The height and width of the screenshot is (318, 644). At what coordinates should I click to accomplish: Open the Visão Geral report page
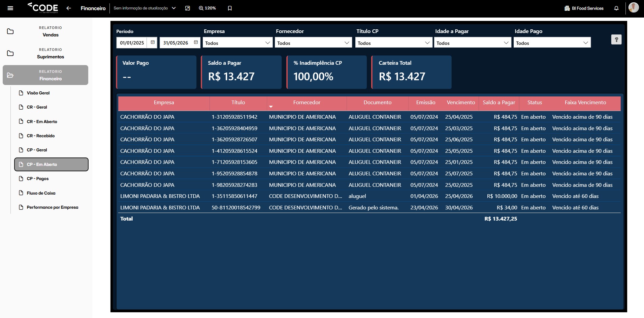(x=38, y=93)
